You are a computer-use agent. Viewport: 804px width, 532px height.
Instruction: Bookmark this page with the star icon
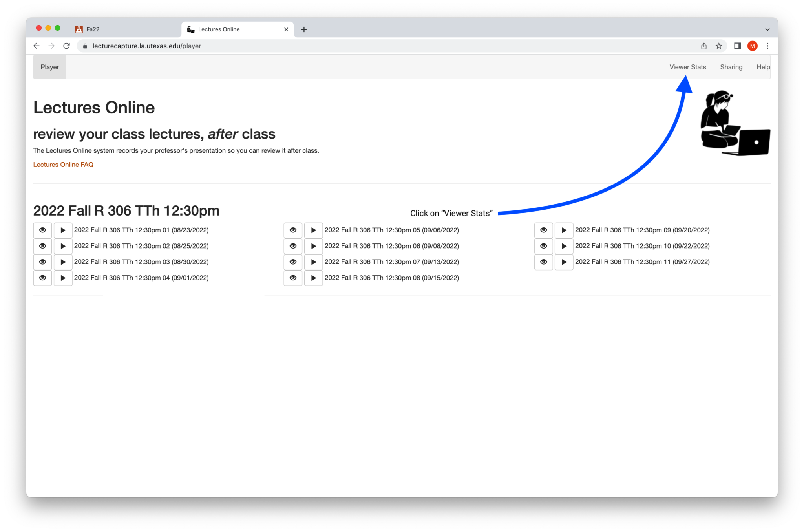click(x=719, y=46)
